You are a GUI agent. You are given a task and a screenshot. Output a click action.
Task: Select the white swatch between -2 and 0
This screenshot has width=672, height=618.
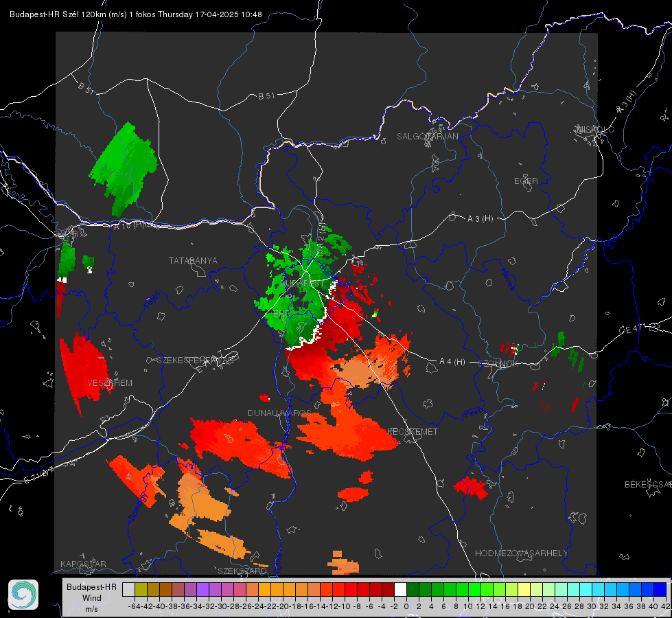tap(400, 589)
